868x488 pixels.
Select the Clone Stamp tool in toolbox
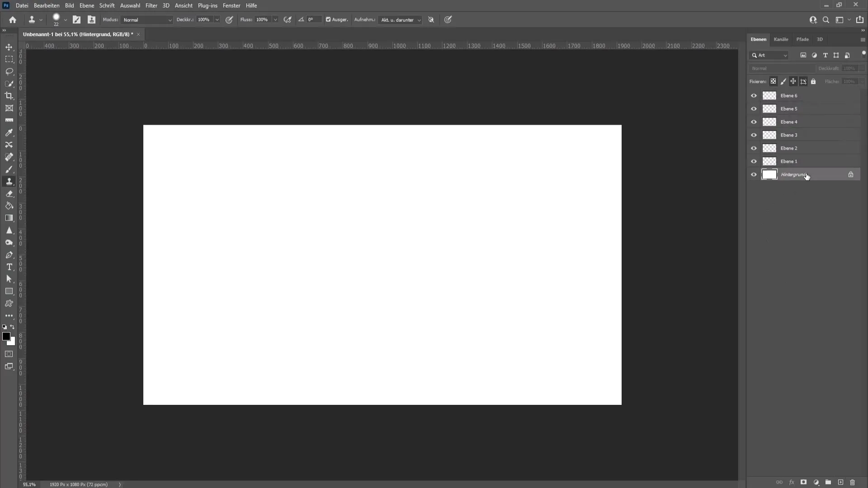coord(9,182)
